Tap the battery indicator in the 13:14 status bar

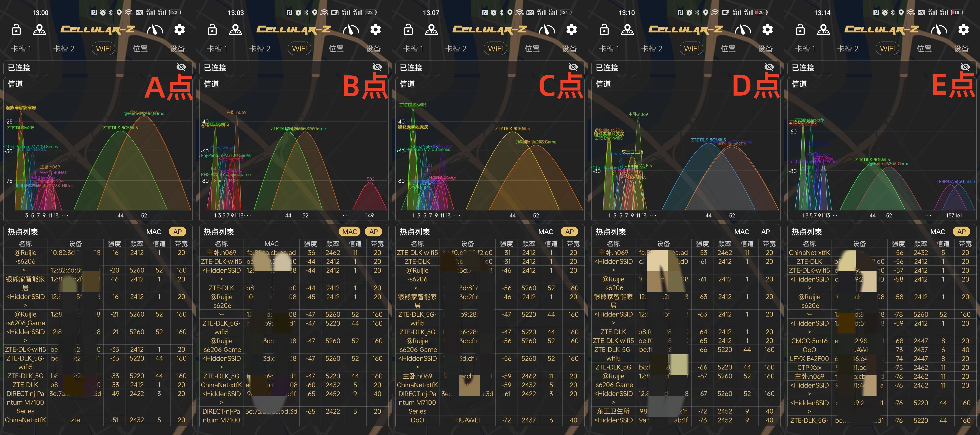(957, 12)
